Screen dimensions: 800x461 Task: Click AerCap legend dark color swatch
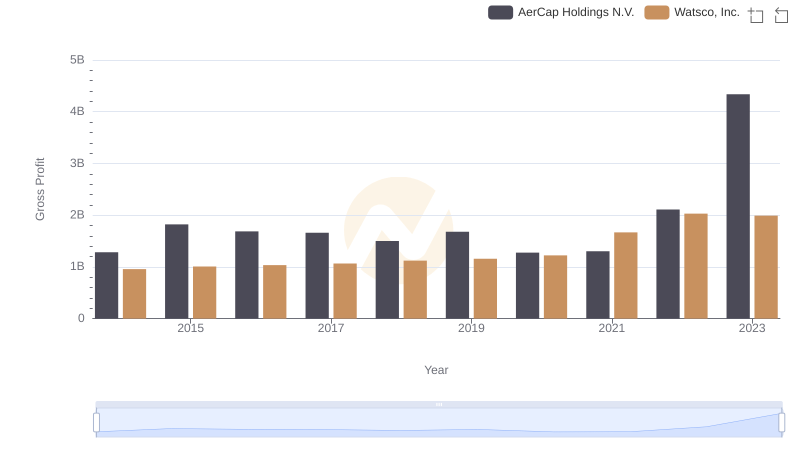[x=500, y=12]
